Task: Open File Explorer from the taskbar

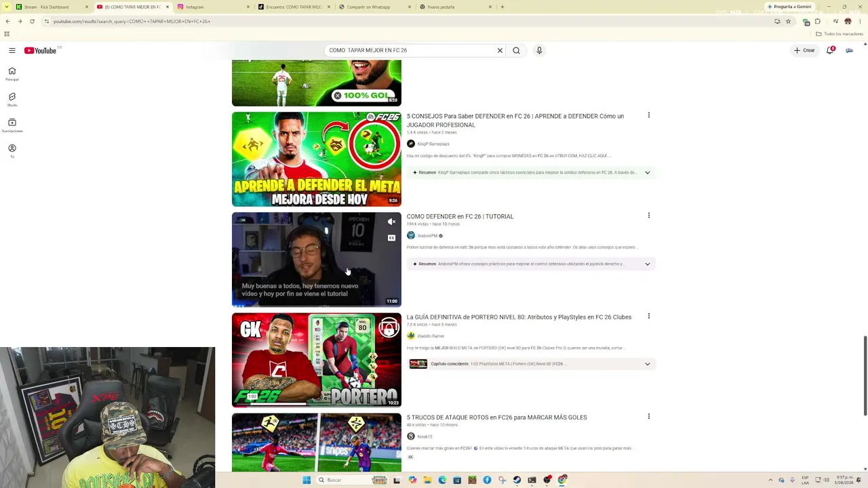Action: [427, 480]
